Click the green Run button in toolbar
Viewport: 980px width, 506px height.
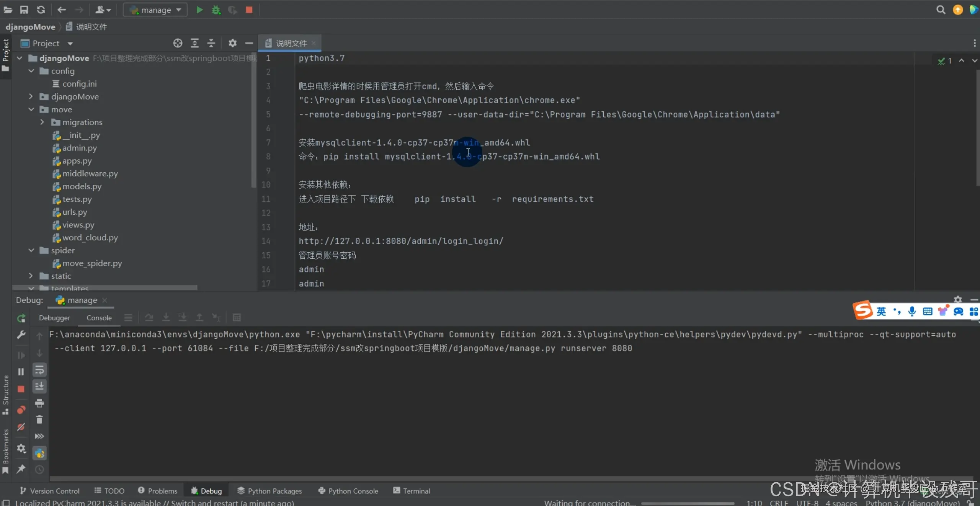pyautogui.click(x=199, y=10)
